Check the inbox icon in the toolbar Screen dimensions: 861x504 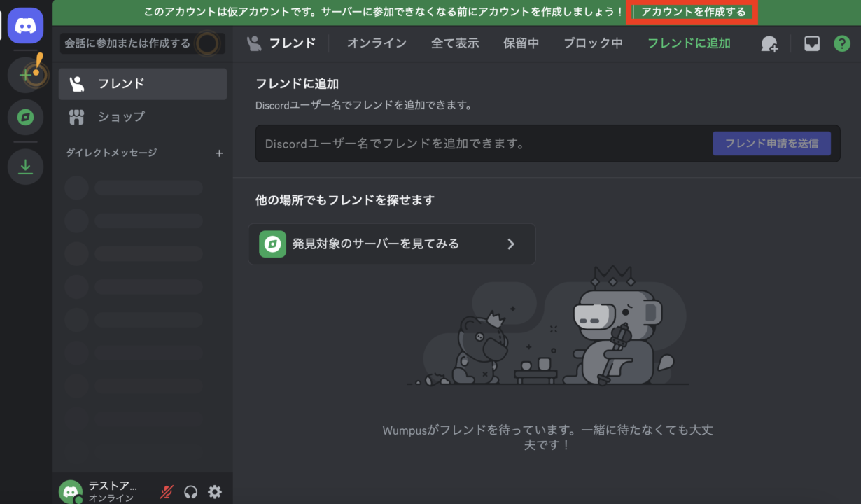811,43
